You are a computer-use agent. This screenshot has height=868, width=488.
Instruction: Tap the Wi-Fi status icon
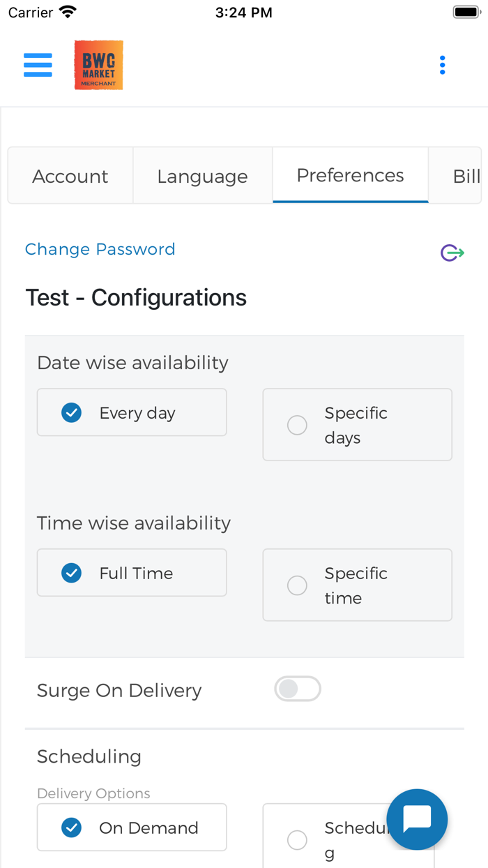pos(68,13)
